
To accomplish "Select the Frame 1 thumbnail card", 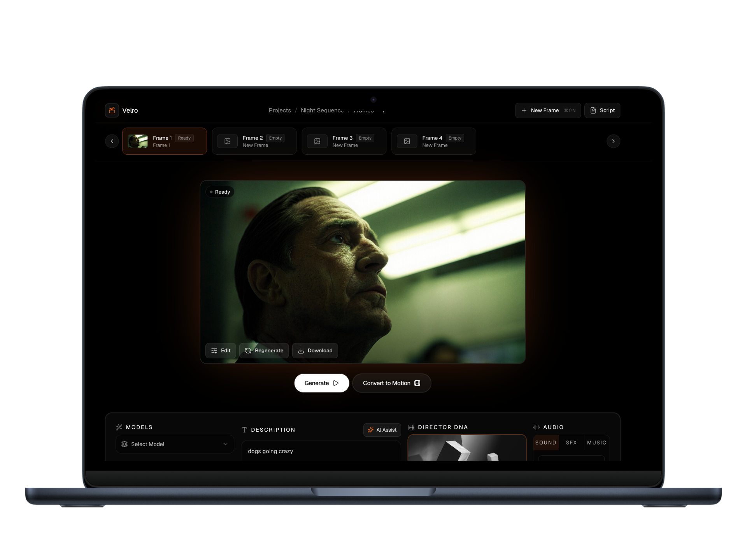I will 164,141.
